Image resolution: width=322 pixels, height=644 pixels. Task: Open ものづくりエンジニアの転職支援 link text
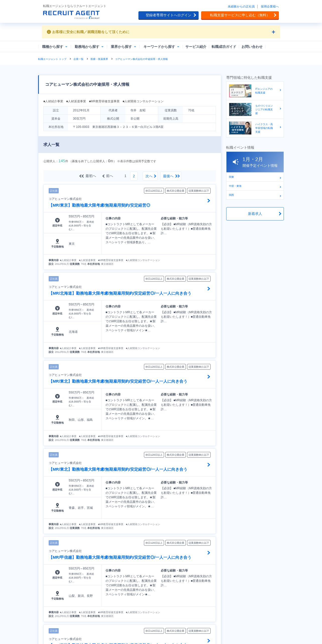pos(264,109)
